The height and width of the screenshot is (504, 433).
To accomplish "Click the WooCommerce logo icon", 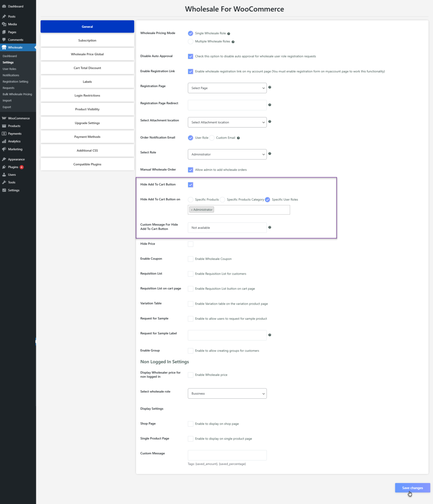I will coord(4,118).
